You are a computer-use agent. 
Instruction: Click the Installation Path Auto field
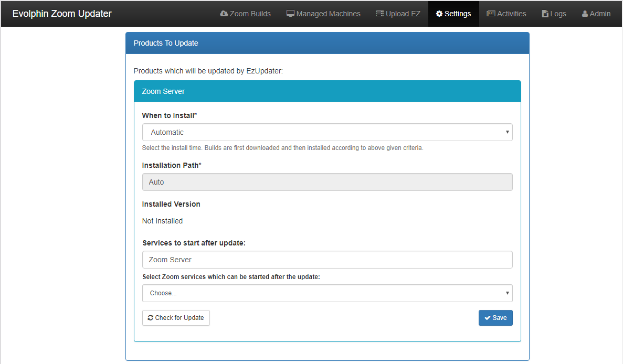328,182
